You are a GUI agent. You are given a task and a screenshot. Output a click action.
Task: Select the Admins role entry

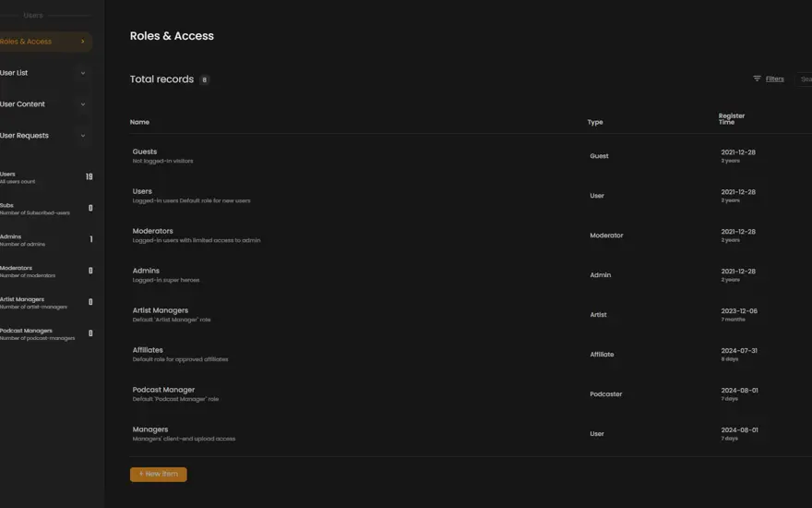click(471, 274)
